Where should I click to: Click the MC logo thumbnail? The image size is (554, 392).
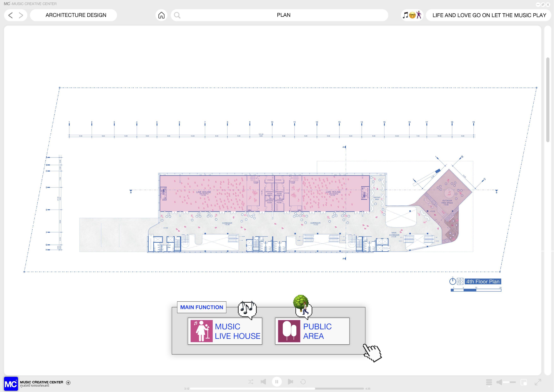click(x=11, y=384)
